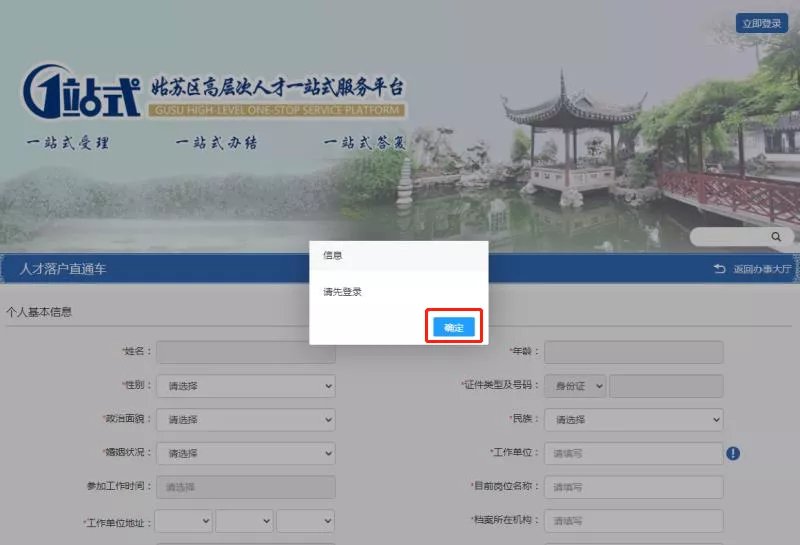This screenshot has height=545, width=800.
Task: Click the 1站式 platform logo
Action: pos(82,92)
